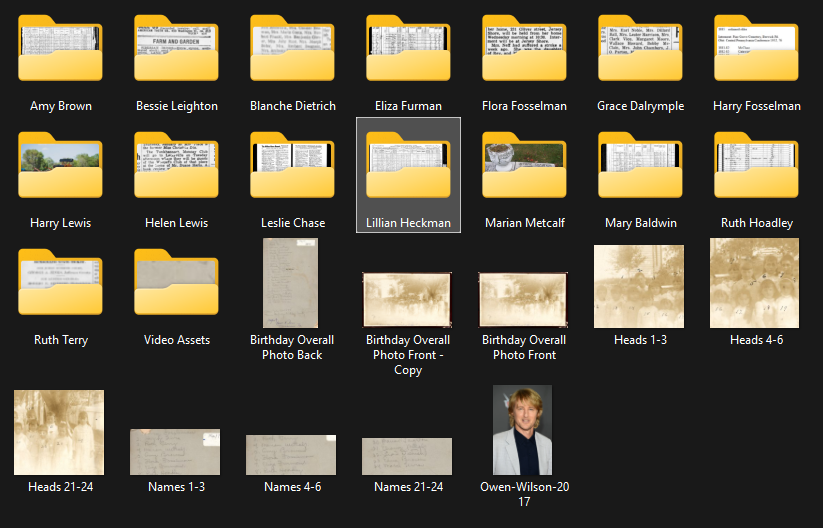The height and width of the screenshot is (528, 823).
Task: Select the Owen-Wilson-2017 portrait thumbnail
Action: (522, 430)
